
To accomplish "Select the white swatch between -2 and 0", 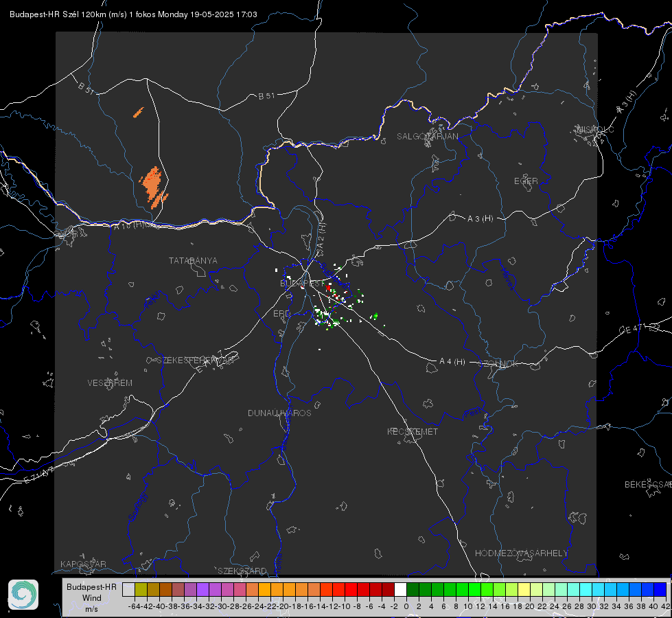I will tap(400, 589).
